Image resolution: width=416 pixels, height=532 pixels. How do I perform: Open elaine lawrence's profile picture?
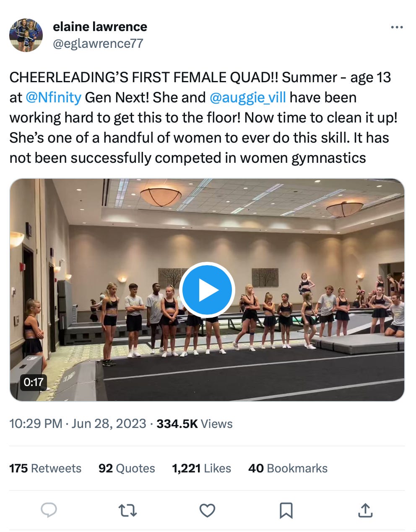pyautogui.click(x=26, y=35)
